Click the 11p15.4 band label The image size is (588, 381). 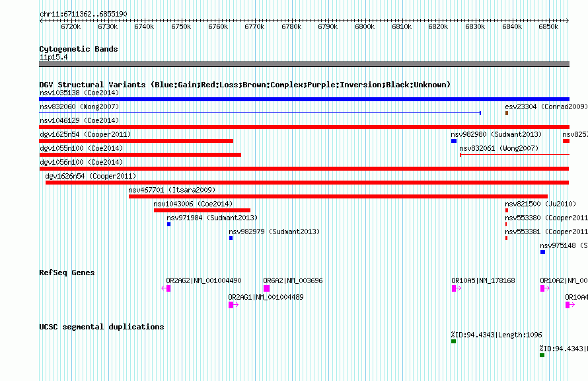coord(54,57)
